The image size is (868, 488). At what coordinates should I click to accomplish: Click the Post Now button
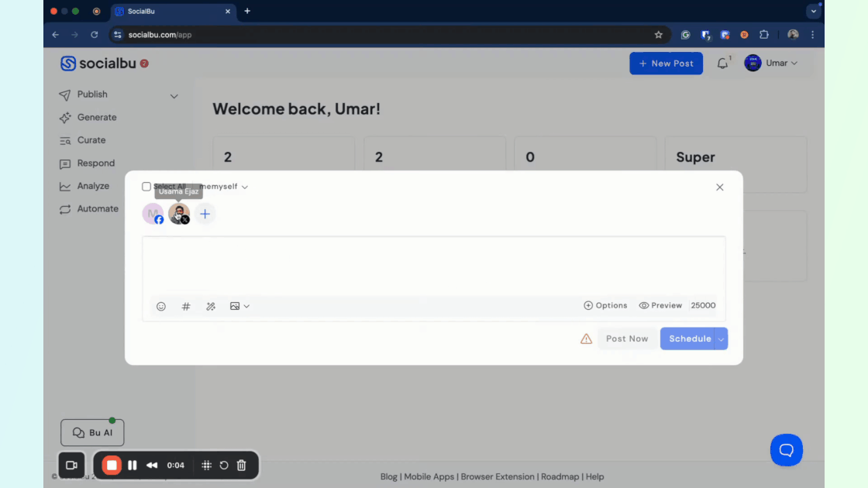[x=626, y=339]
